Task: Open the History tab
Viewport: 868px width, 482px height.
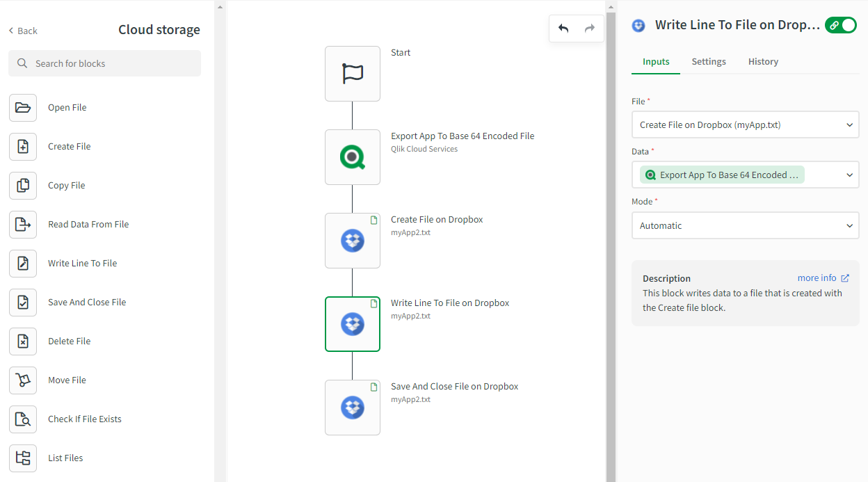Action: (x=763, y=62)
